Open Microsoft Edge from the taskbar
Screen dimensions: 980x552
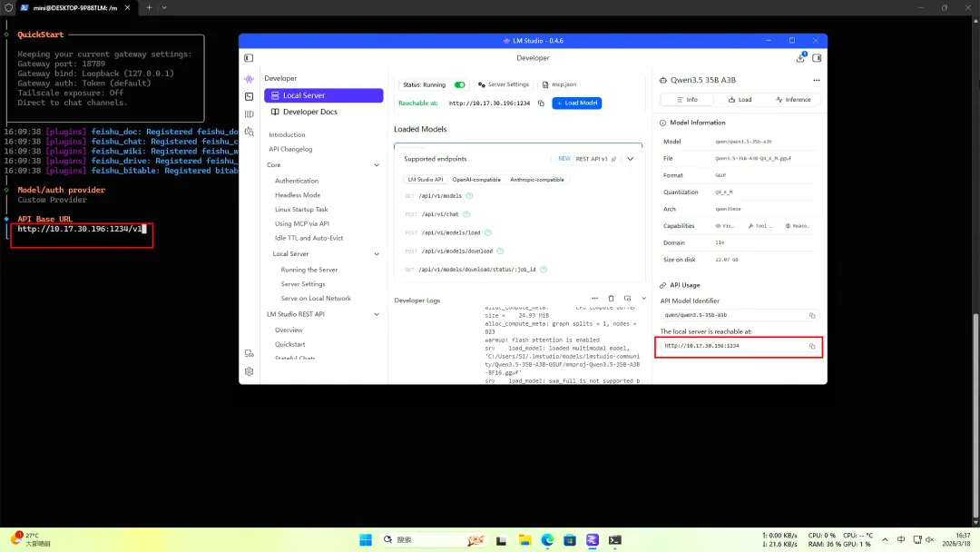(547, 539)
